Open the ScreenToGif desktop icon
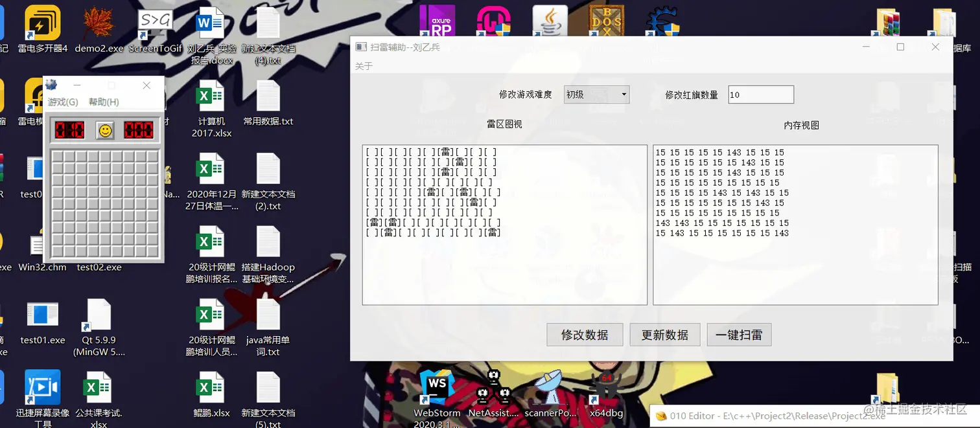 [155, 19]
